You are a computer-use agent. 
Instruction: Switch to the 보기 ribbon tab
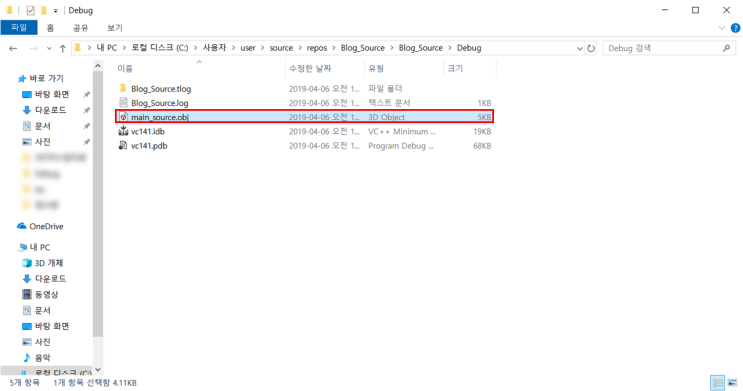coord(115,28)
